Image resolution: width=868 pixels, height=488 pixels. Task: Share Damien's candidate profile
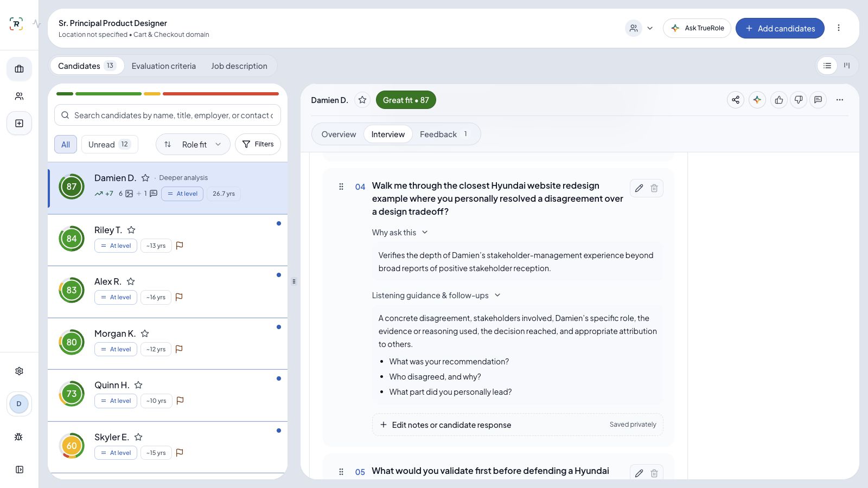click(736, 100)
